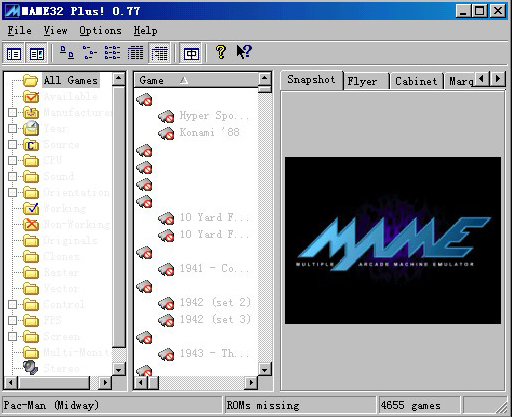Switch to details view
The height and width of the screenshot is (417, 512).
tap(135, 53)
